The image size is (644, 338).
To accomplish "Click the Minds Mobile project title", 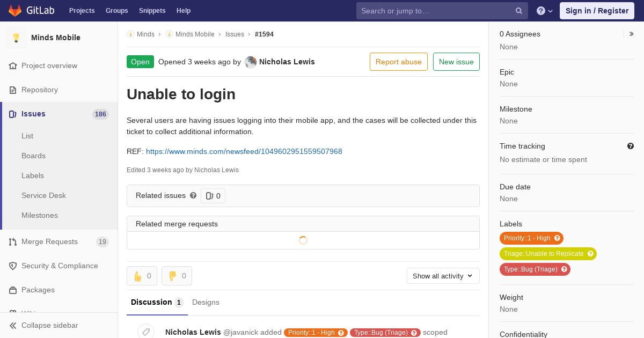I will [x=56, y=38].
